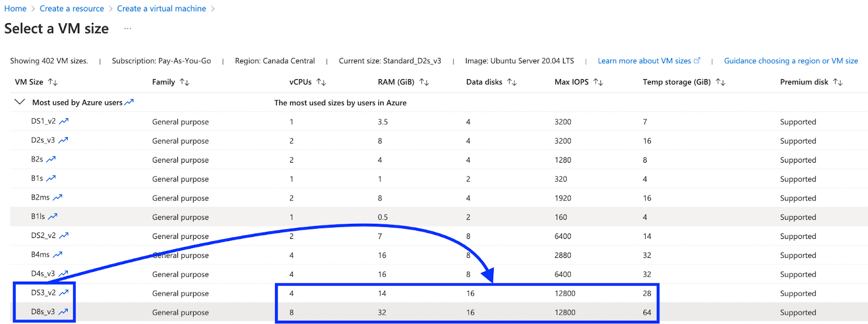Screen dimensions: 868x324
Task: Click the trend icon next to DS1_v2
Action: (63, 121)
